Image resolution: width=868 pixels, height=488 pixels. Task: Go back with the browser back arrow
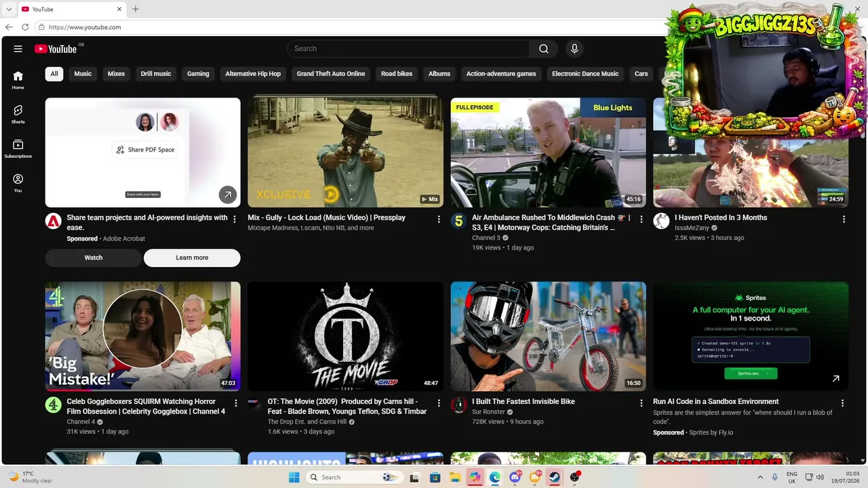pos(9,27)
